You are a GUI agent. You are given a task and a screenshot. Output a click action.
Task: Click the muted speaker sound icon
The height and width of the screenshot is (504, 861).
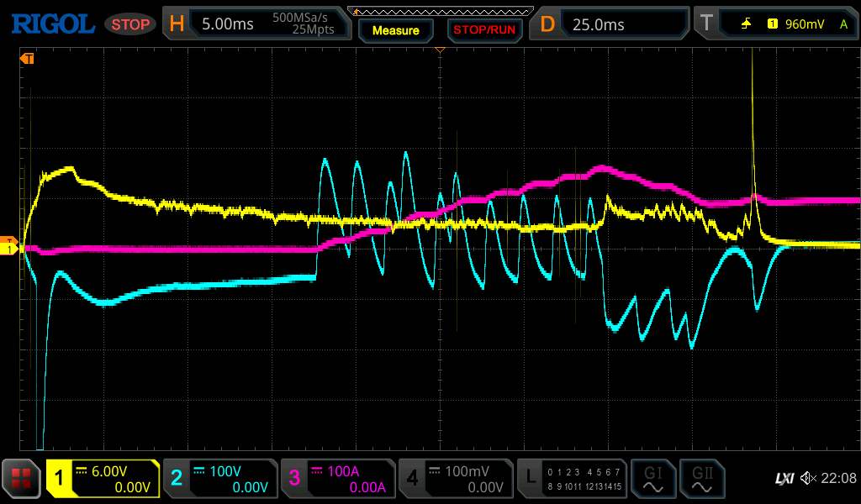tap(808, 479)
